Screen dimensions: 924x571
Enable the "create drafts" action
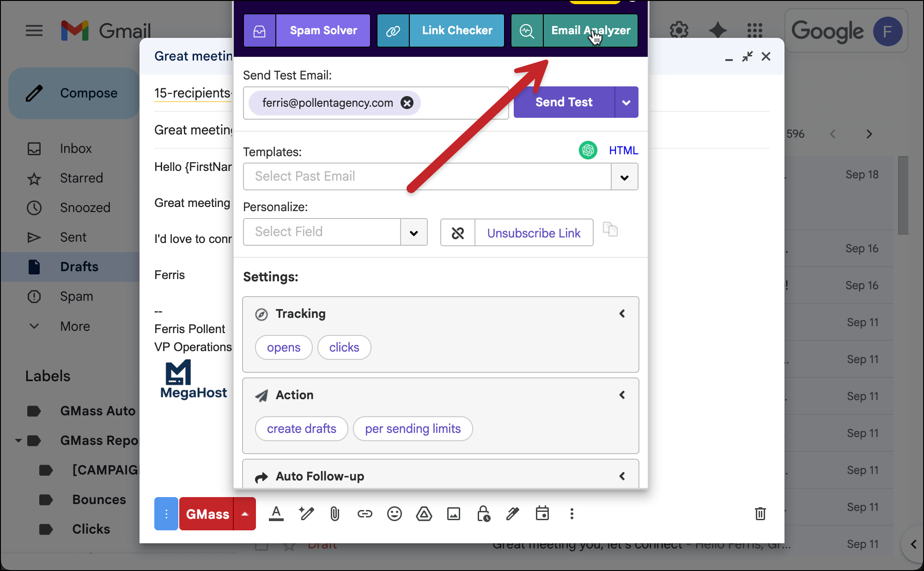click(x=301, y=429)
